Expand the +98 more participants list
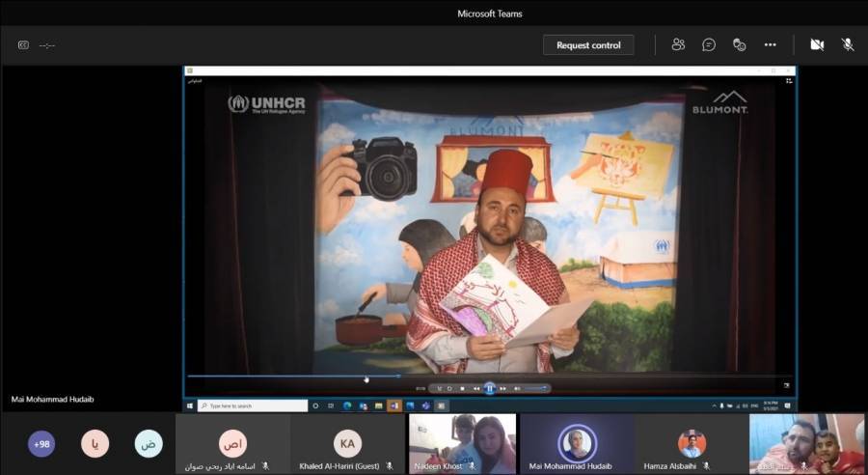 pos(41,444)
